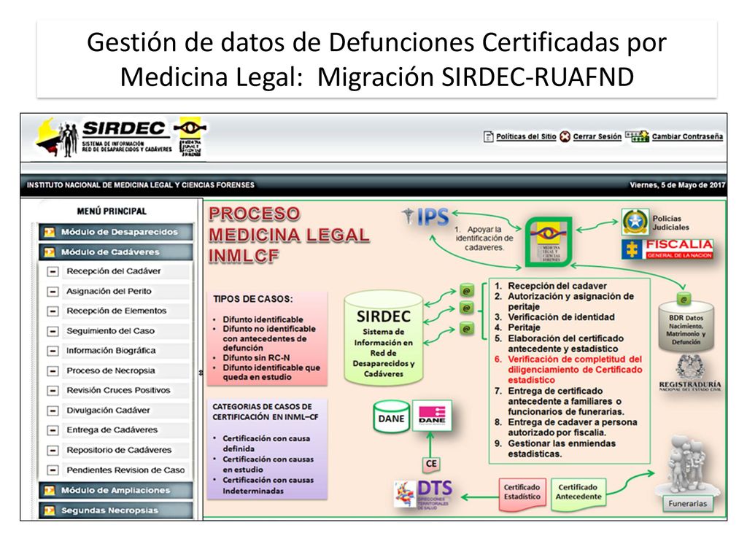Click the red Cerrar Sesión icon
The width and height of the screenshot is (747, 560).
565,136
